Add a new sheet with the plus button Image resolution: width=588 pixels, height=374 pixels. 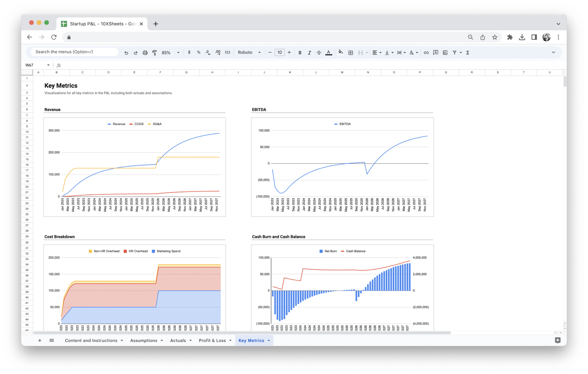[40, 340]
